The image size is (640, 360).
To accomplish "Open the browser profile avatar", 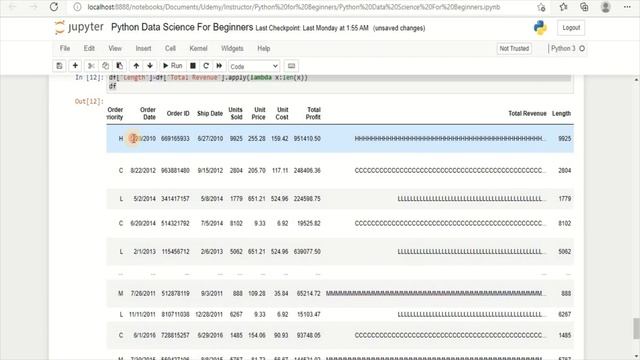I will pyautogui.click(x=606, y=7).
